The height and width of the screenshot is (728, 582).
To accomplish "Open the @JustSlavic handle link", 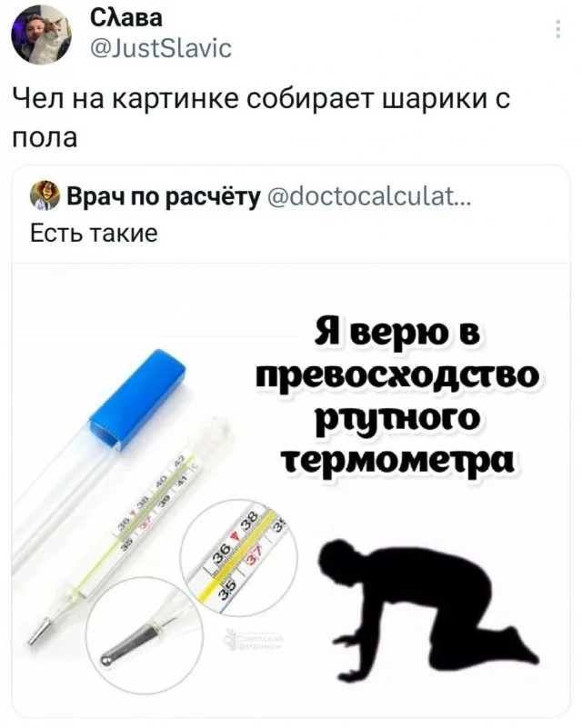I will [x=159, y=49].
